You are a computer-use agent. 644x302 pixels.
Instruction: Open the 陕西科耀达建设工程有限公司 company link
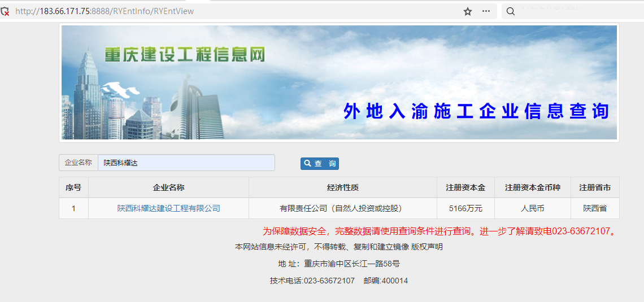[x=169, y=208]
